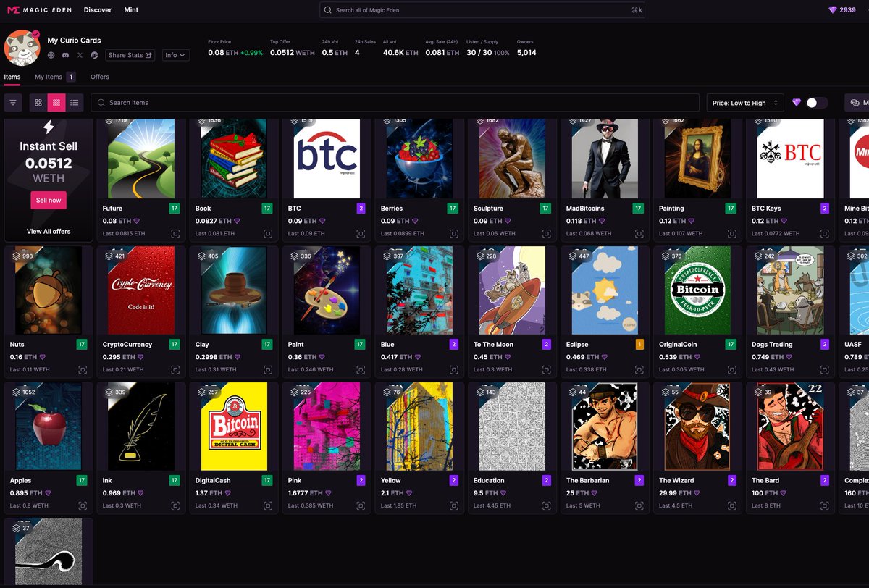The image size is (869, 588).
Task: Open the Price: Low to High sort dropdown
Action: (x=745, y=103)
